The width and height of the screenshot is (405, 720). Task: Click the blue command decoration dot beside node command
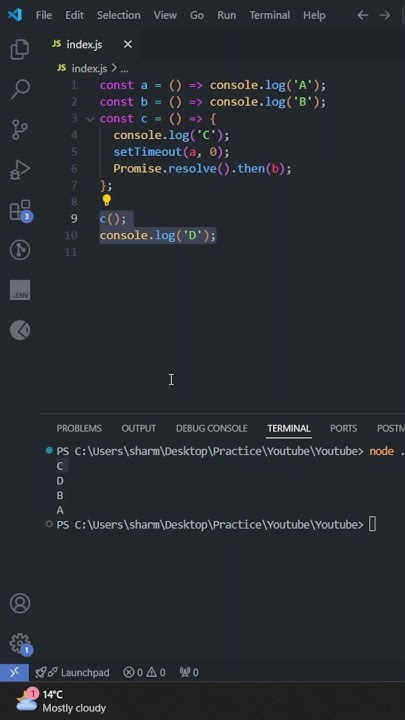(x=49, y=450)
